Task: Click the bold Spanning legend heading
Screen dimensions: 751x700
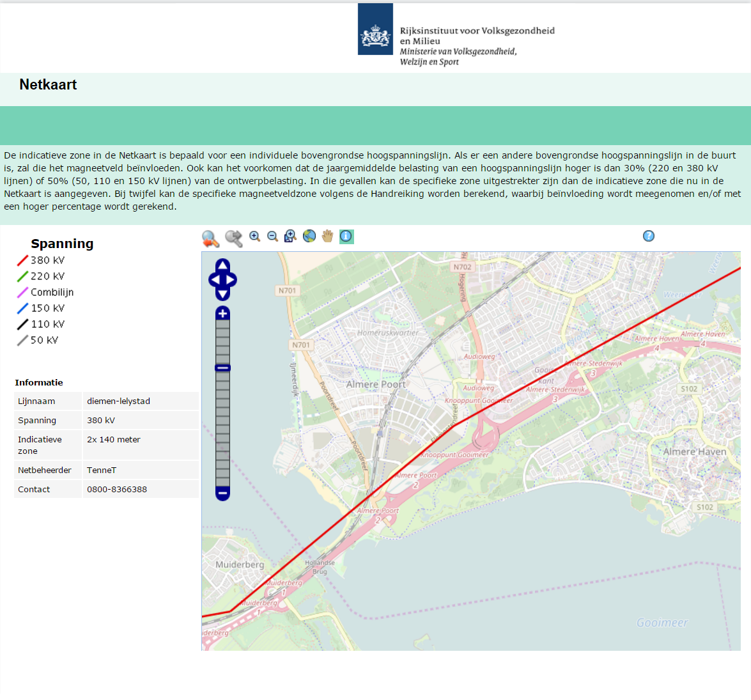Action: [x=62, y=244]
